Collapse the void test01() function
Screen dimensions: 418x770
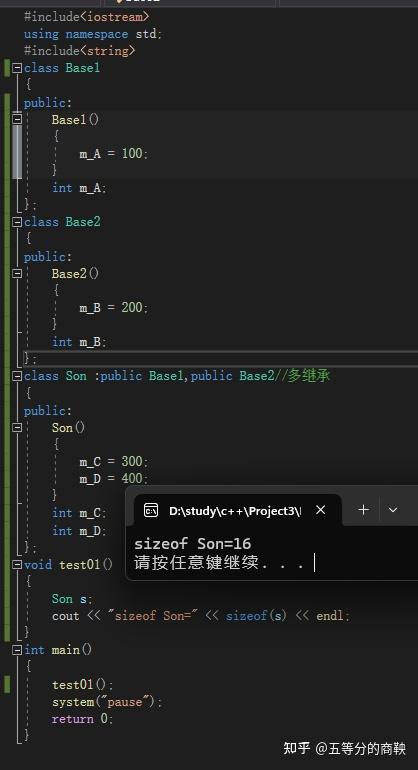tap(17, 564)
